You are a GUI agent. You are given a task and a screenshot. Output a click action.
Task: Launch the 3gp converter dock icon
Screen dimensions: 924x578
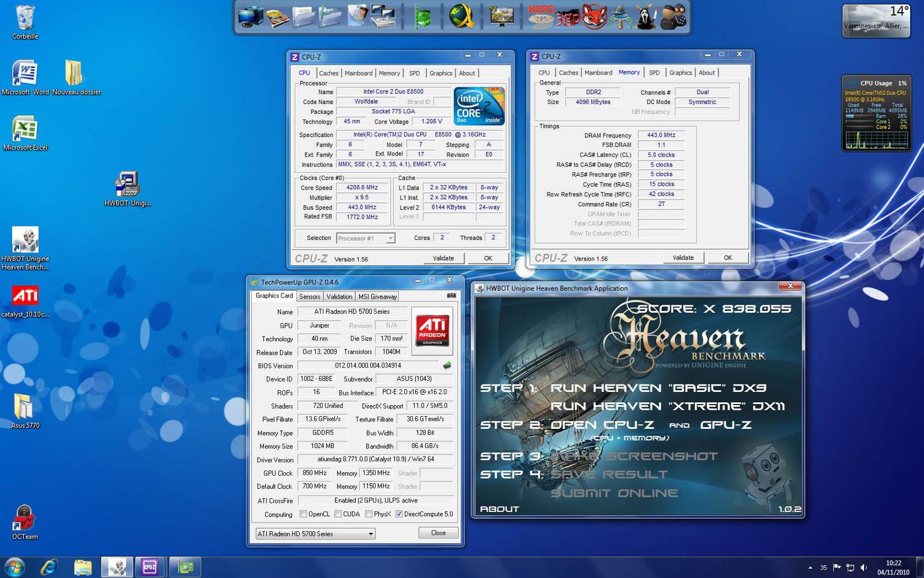click(567, 17)
